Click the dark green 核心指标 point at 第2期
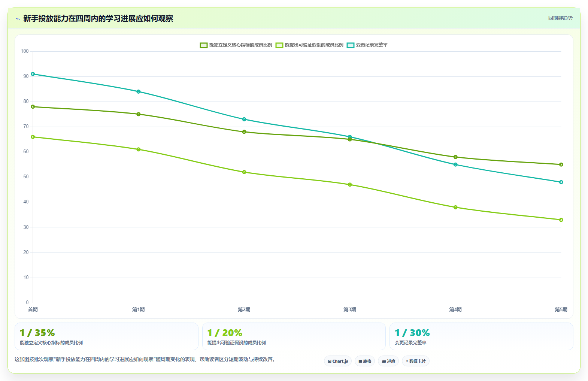588x381 pixels. coord(244,132)
